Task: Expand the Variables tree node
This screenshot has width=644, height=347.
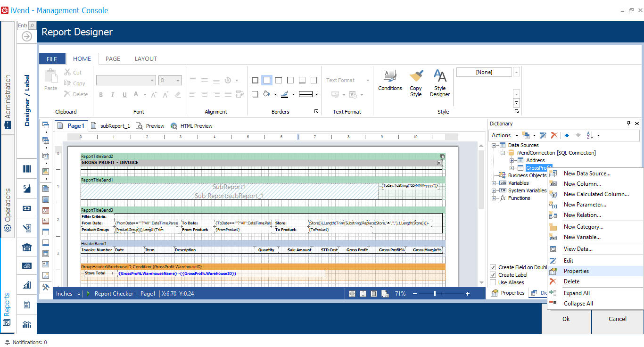Action: 494,183
